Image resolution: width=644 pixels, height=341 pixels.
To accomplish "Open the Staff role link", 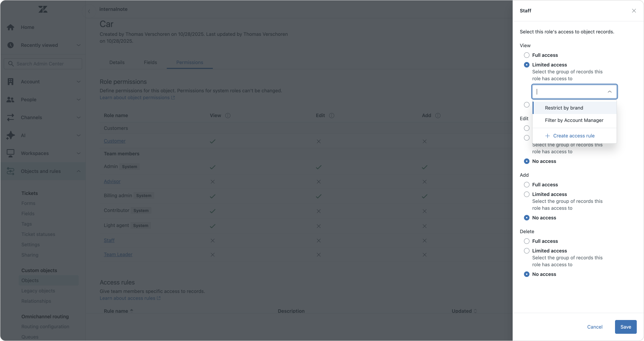I will 109,240.
